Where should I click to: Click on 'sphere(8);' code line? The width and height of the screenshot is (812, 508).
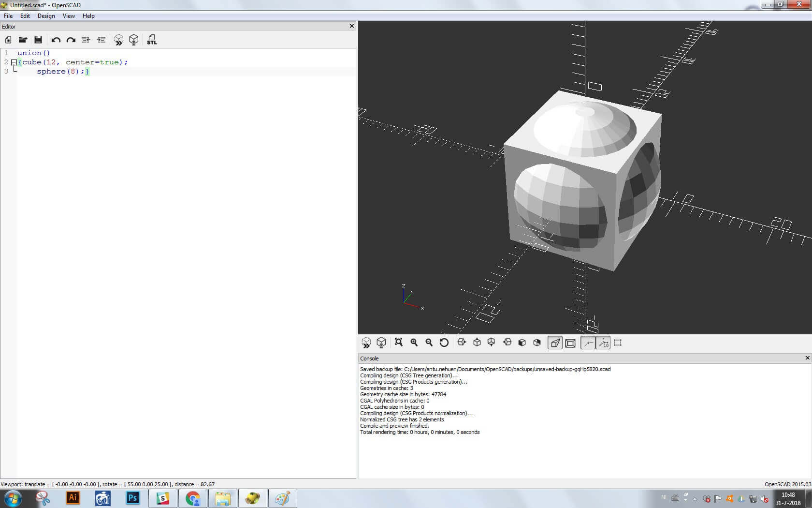[x=61, y=72]
